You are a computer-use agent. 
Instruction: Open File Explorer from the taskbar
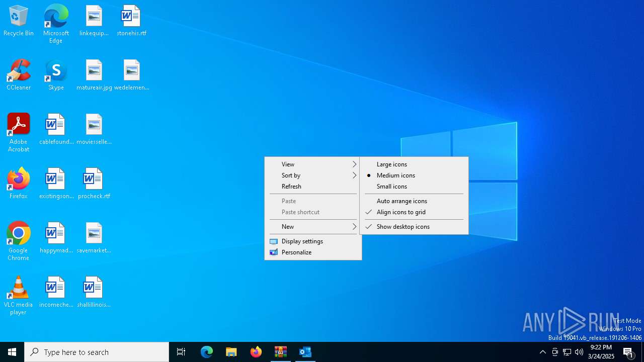tap(231, 352)
